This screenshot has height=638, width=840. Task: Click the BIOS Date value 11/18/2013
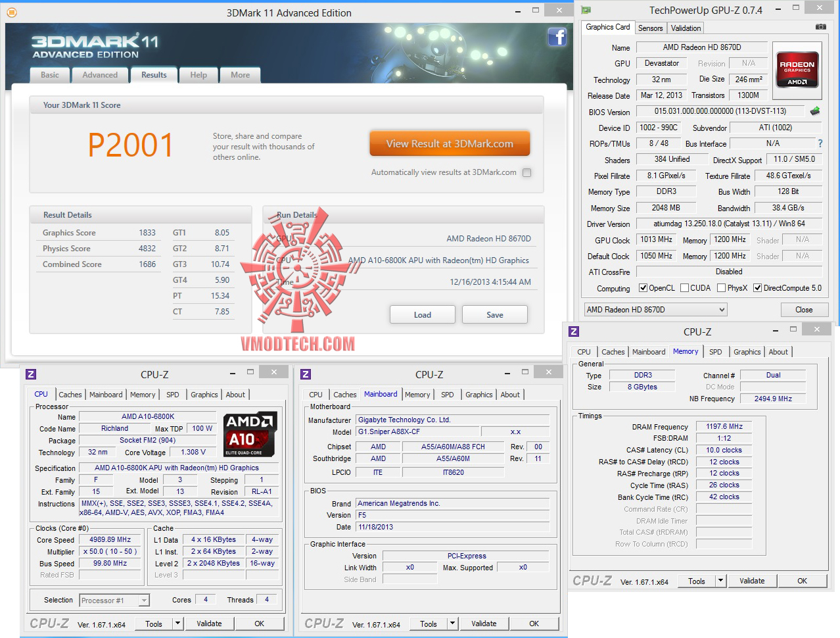(x=453, y=527)
